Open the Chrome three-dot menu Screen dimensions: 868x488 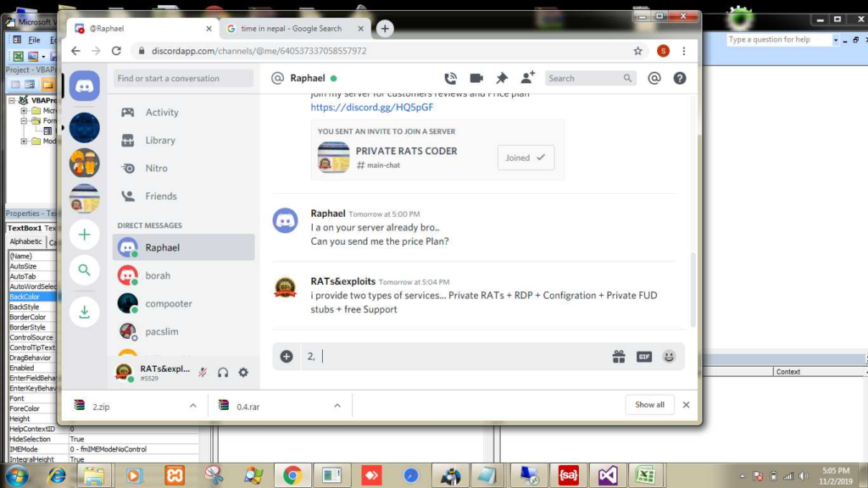(684, 51)
